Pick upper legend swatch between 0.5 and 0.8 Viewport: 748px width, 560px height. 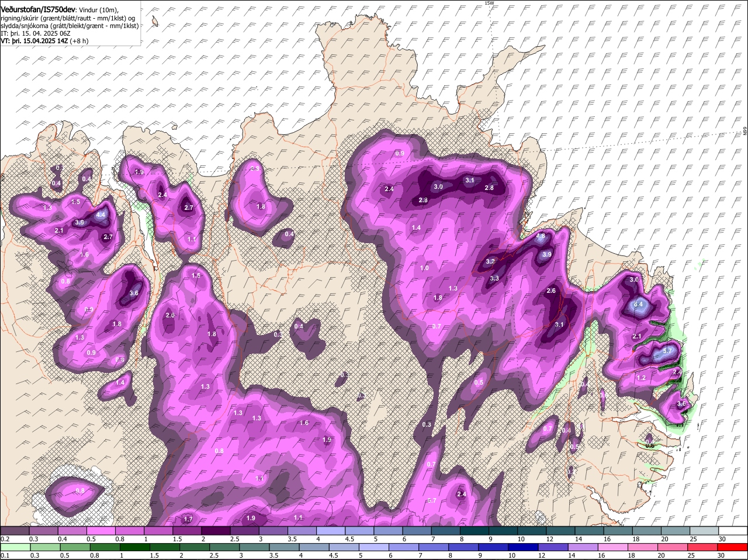(101, 530)
